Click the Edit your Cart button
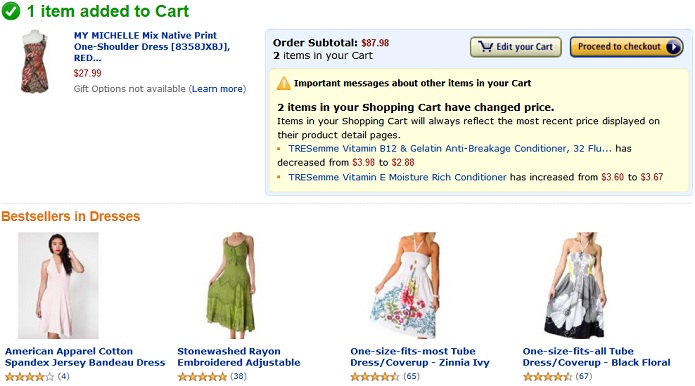 pyautogui.click(x=515, y=47)
